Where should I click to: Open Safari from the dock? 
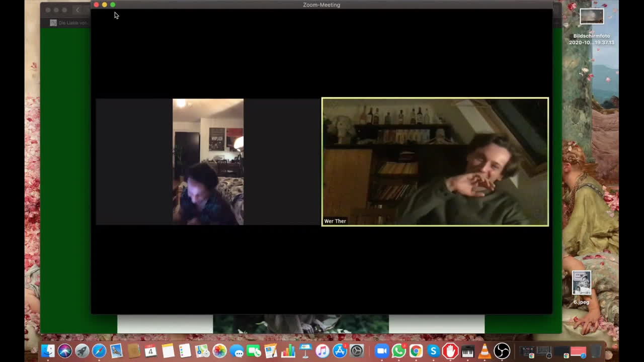99,350
